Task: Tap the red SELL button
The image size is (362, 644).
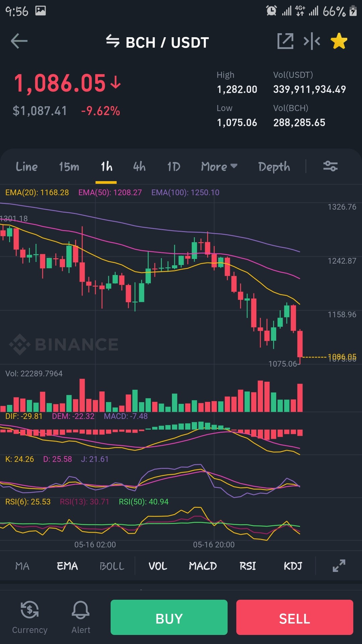Action: (x=295, y=617)
